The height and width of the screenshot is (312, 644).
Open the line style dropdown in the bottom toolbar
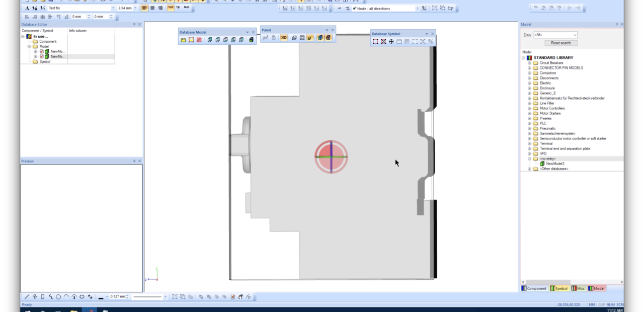click(x=165, y=296)
